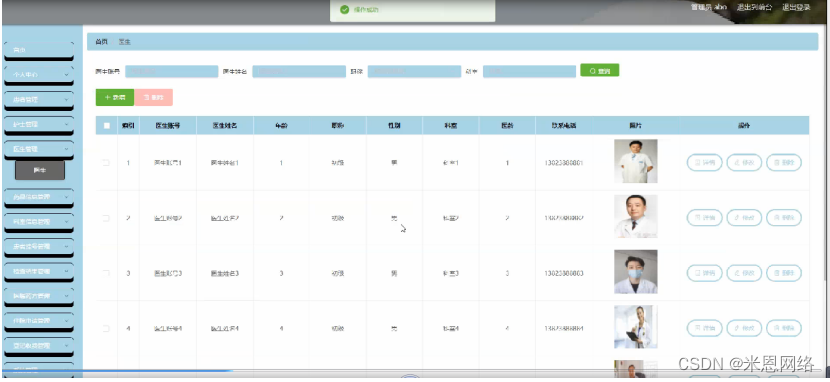Image resolution: width=830 pixels, height=382 pixels.
Task: Click 修改 edit for doctor row 1
Action: click(744, 162)
